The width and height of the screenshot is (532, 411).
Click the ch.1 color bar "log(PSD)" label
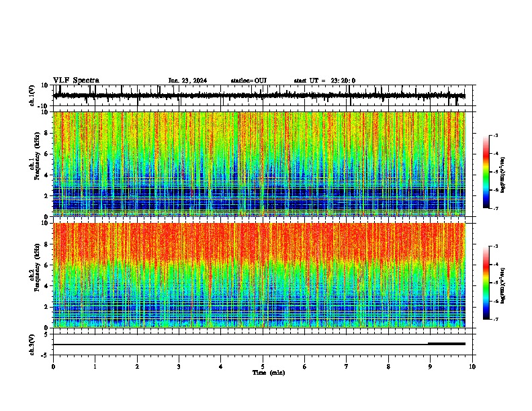point(503,175)
